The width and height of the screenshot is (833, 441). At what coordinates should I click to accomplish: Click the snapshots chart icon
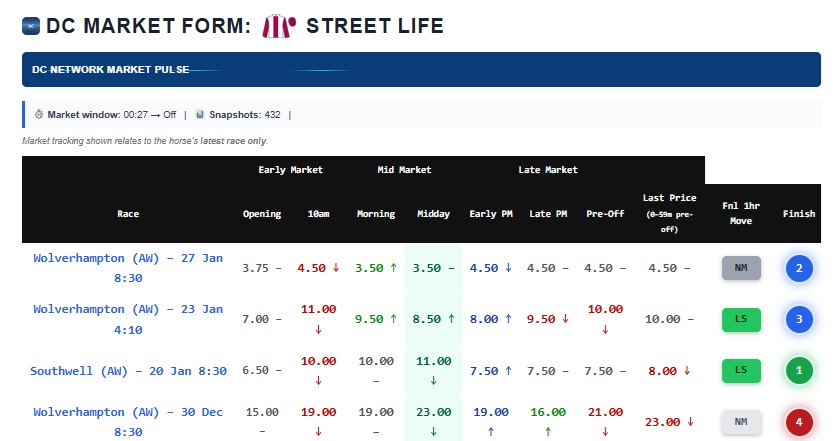coord(200,114)
